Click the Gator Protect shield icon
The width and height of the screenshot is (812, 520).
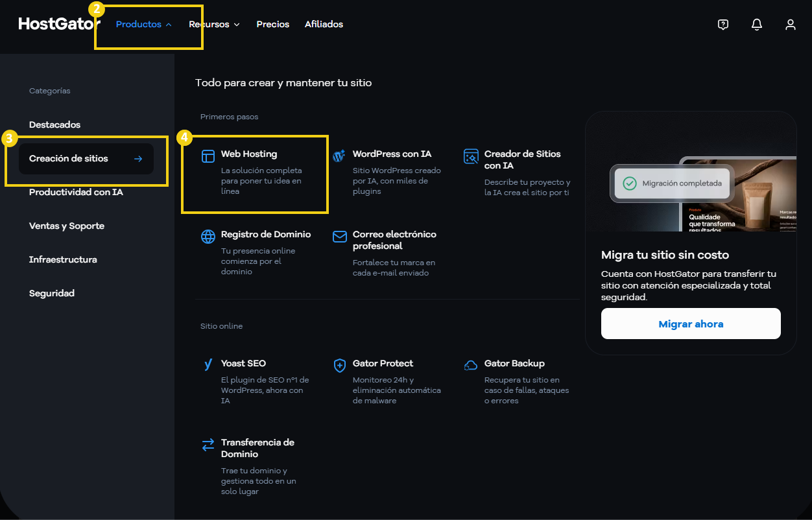pyautogui.click(x=339, y=365)
